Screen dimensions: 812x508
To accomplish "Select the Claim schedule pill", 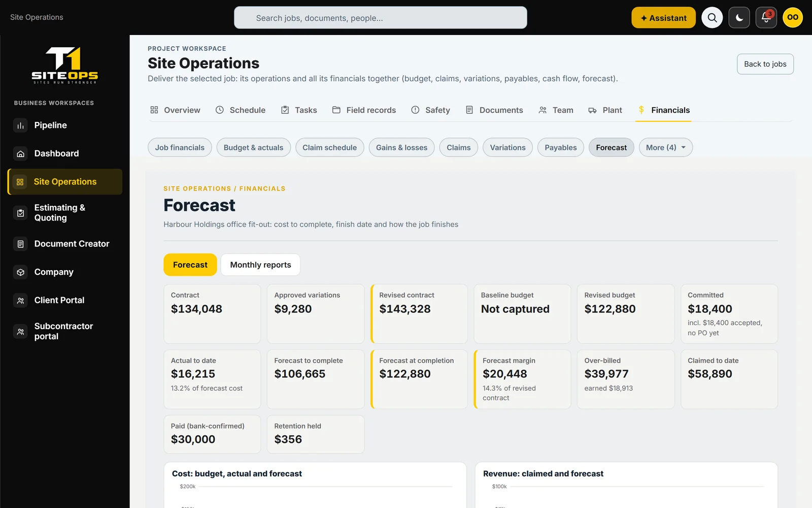I will [329, 147].
